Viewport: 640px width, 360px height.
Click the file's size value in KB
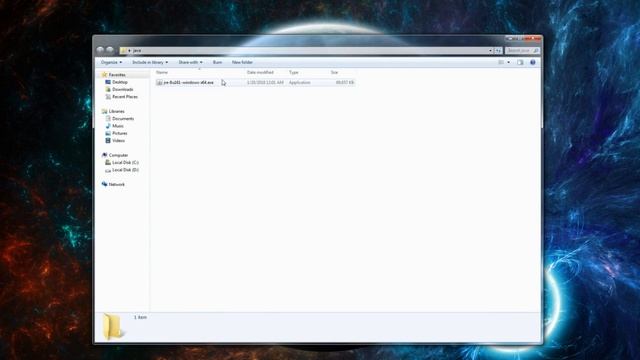click(345, 82)
